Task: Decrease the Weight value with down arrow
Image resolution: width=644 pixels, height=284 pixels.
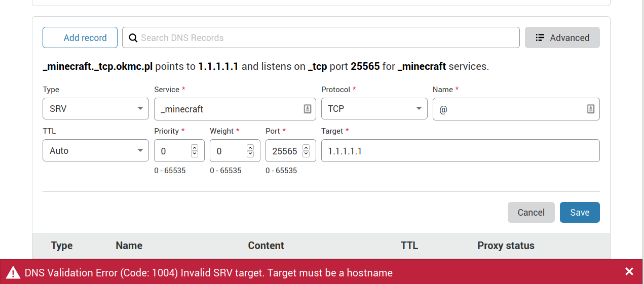Action: [x=250, y=154]
